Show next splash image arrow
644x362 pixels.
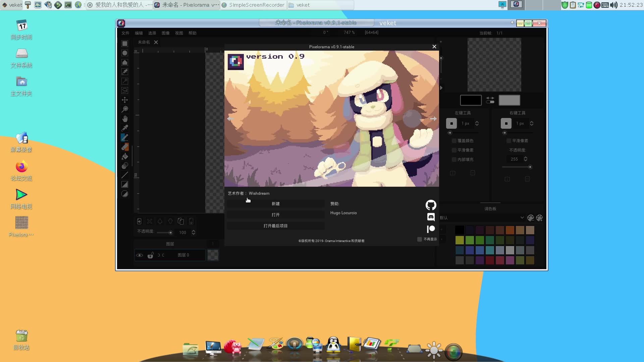point(433,119)
